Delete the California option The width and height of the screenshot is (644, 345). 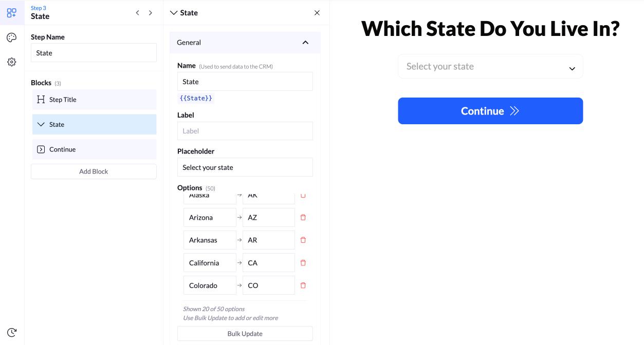point(303,263)
